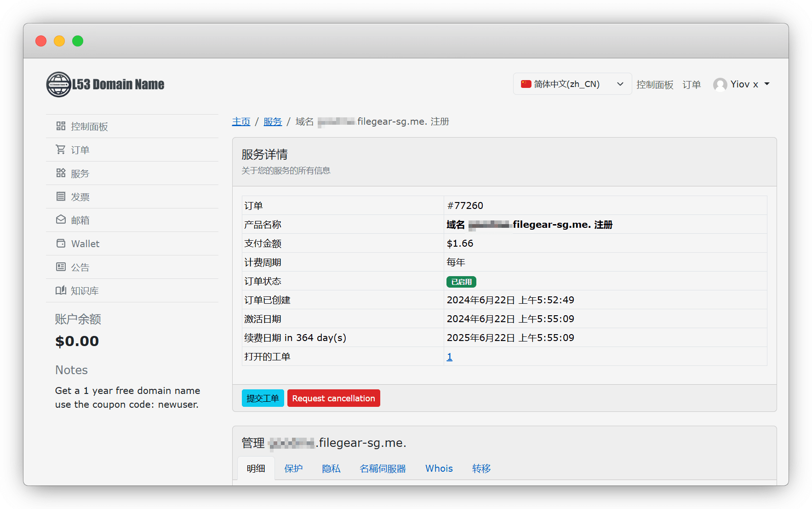Open the open tickets count link
The image size is (812, 509).
(449, 357)
